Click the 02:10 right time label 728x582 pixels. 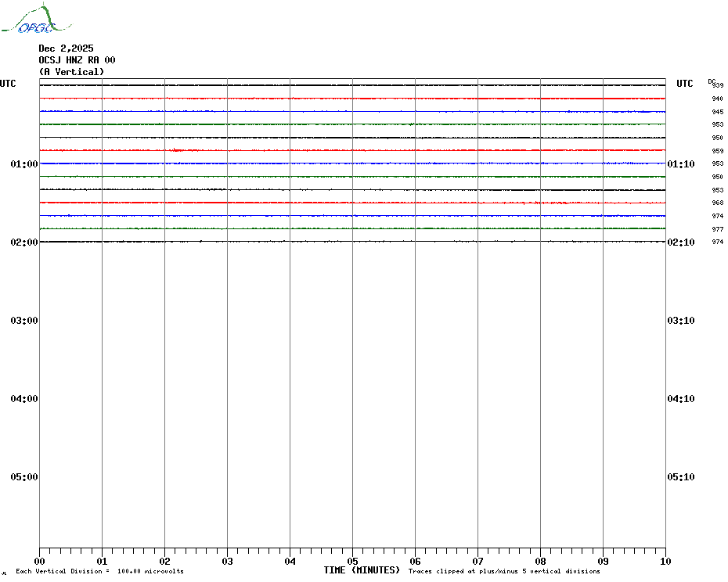(x=681, y=242)
